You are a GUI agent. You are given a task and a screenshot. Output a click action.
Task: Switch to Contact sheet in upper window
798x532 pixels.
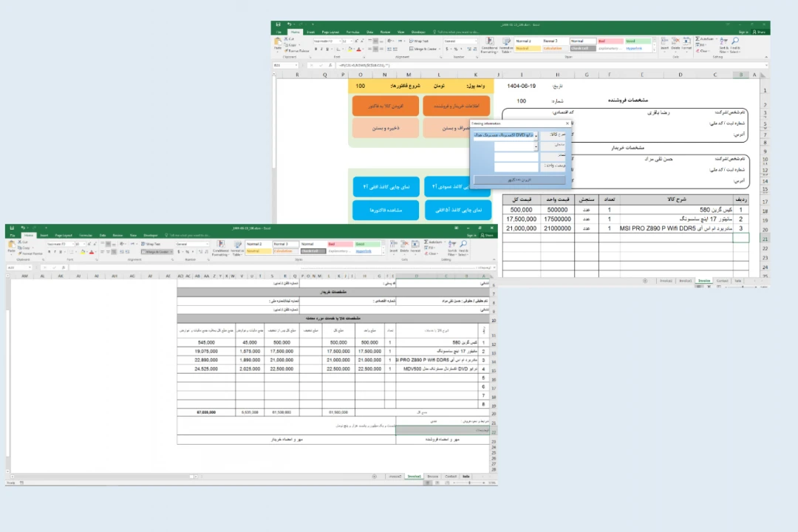tap(722, 281)
